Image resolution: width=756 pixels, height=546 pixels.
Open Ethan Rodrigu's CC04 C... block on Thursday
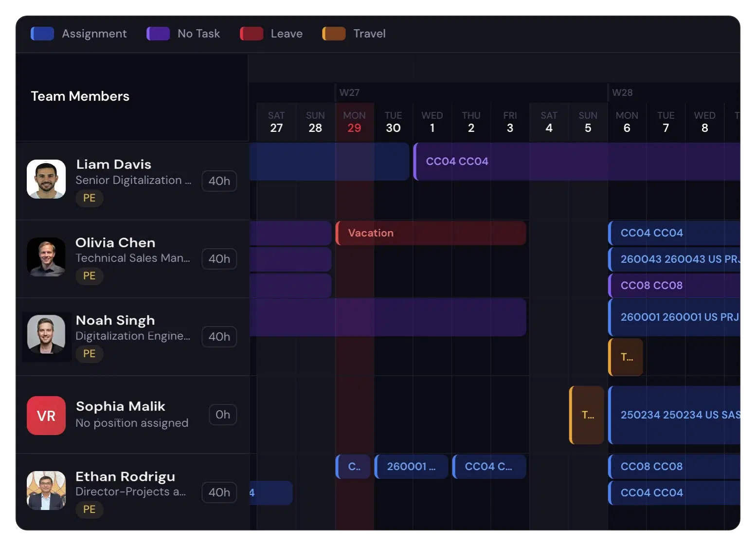489,467
